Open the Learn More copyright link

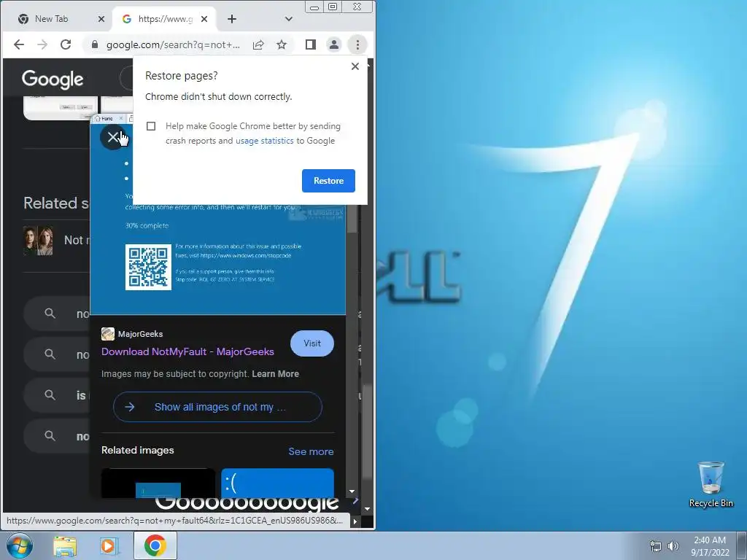pos(275,374)
